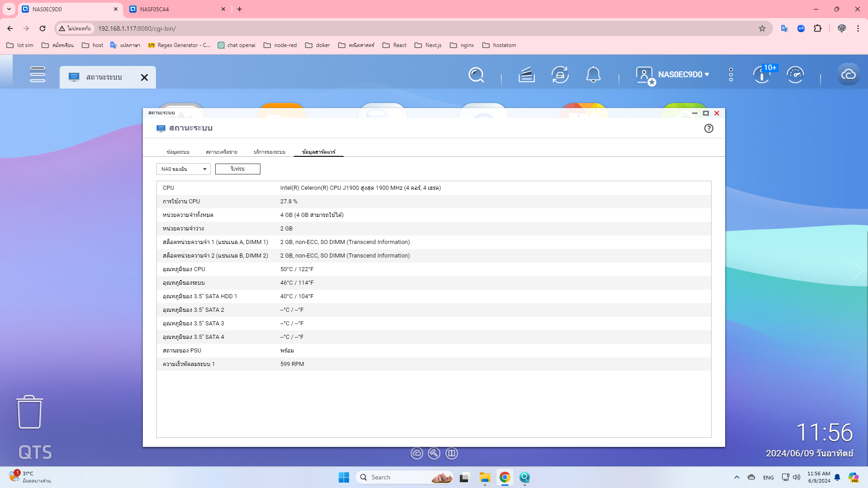
Task: Click the Intel Celeron J1900 CPU text
Action: 360,188
